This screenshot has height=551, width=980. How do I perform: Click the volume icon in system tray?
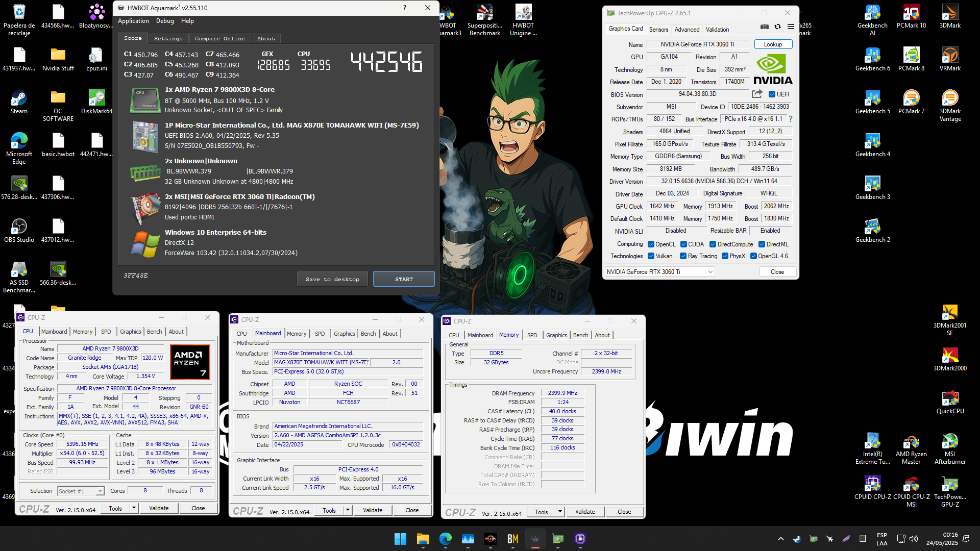click(x=914, y=539)
